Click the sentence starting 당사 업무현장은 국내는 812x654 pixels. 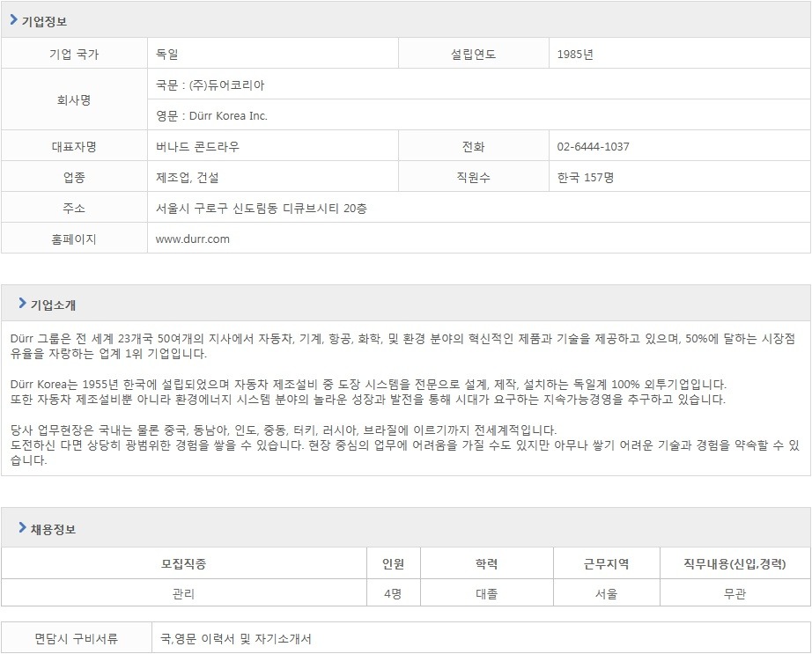pos(284,430)
